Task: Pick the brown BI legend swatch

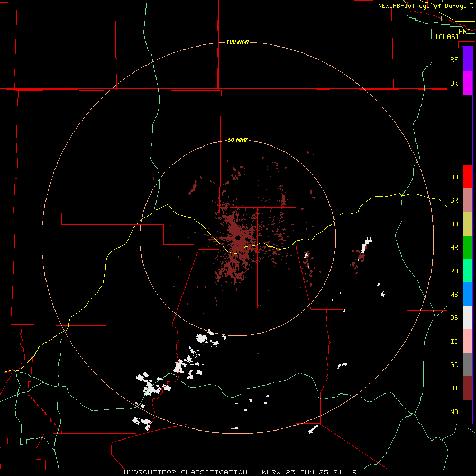Action: click(467, 388)
